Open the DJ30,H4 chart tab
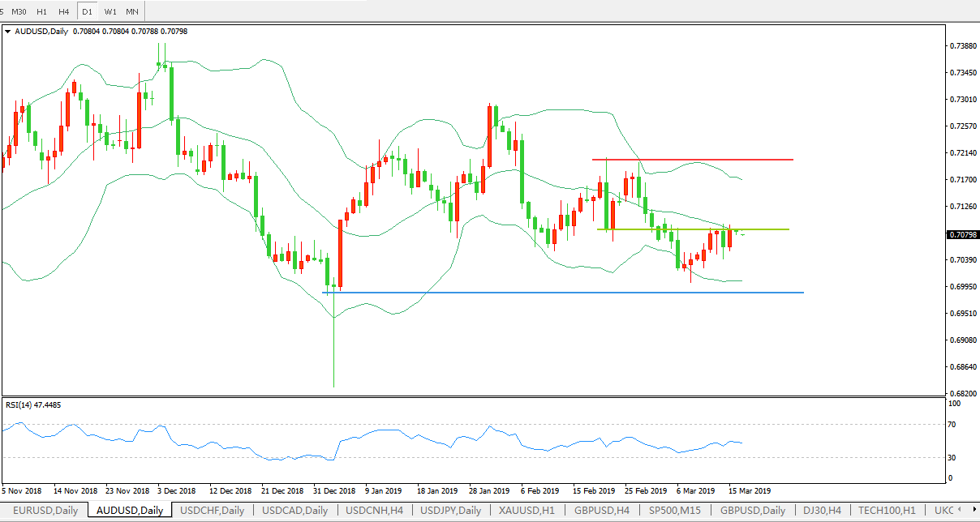This screenshot has height=522, width=980. tap(821, 511)
